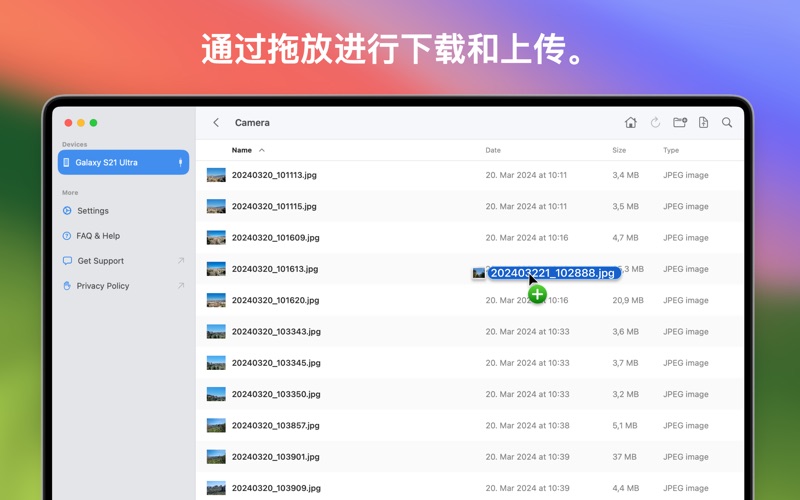This screenshot has height=500, width=800.
Task: Click JPEG image type of 20240320_103350.jpg
Action: [686, 394]
